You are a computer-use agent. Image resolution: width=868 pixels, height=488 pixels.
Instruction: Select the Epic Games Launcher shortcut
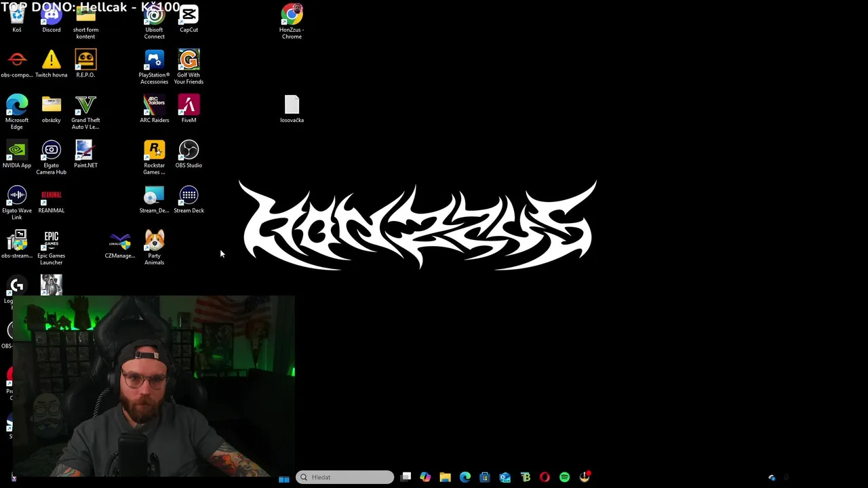[x=52, y=248]
